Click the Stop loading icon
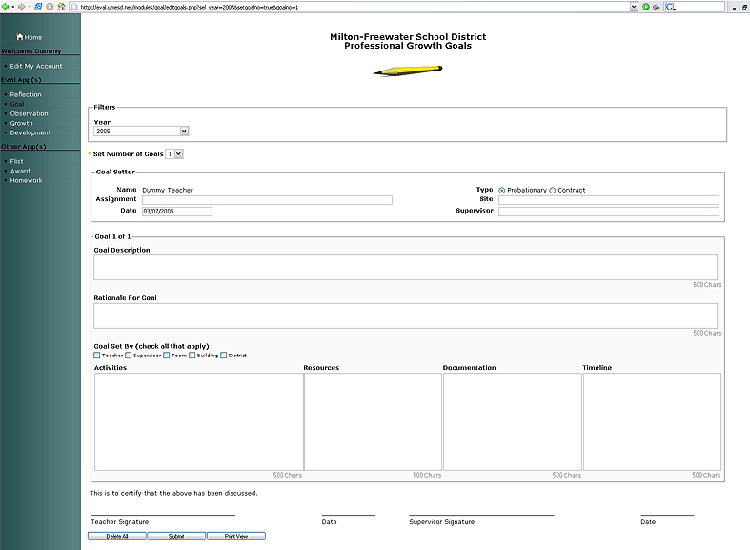The image size is (750, 550). 49,7
